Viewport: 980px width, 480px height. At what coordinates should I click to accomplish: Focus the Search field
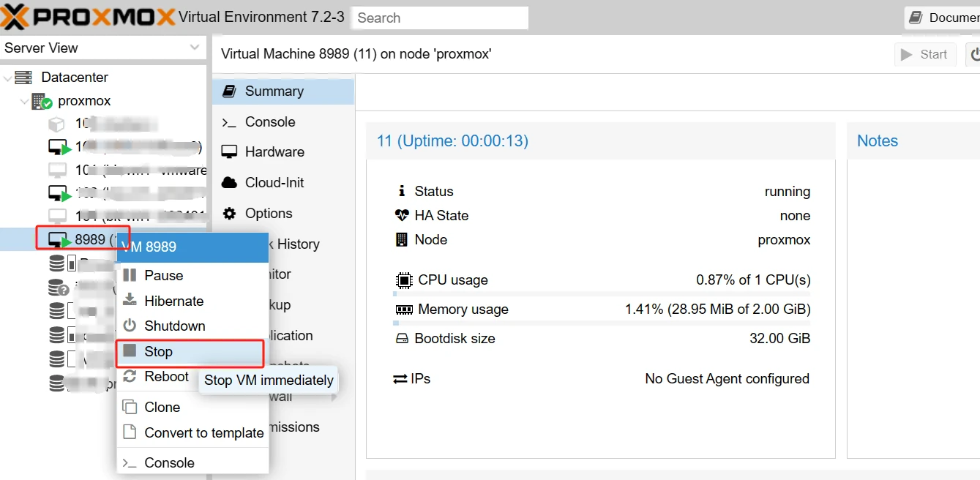[x=440, y=18]
